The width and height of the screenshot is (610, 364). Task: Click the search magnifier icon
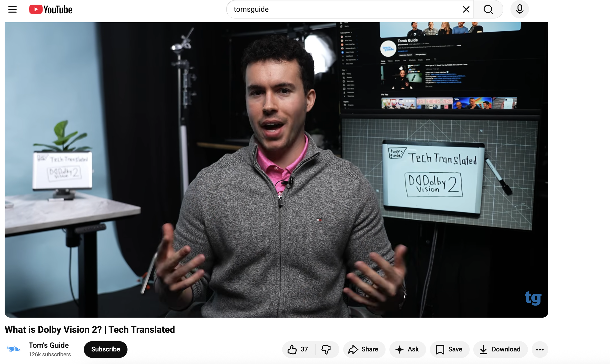(x=488, y=9)
